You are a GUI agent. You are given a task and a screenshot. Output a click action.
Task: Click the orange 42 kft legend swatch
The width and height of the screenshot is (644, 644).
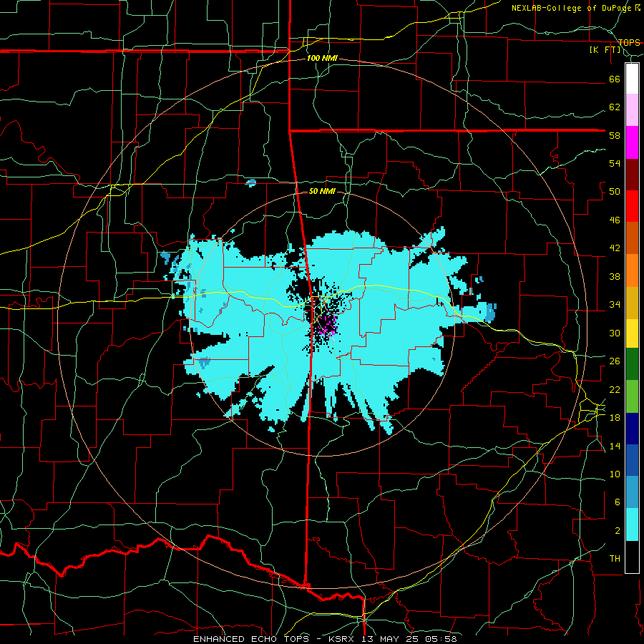pos(632,270)
